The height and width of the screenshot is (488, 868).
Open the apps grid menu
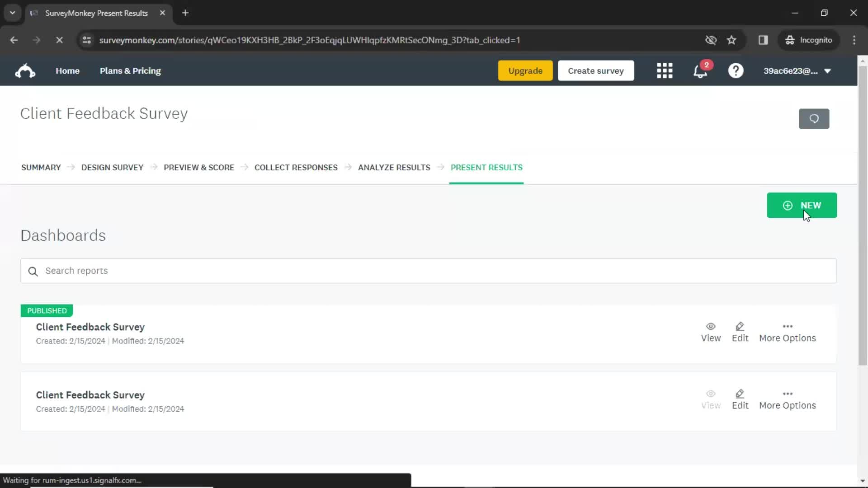[x=664, y=71]
